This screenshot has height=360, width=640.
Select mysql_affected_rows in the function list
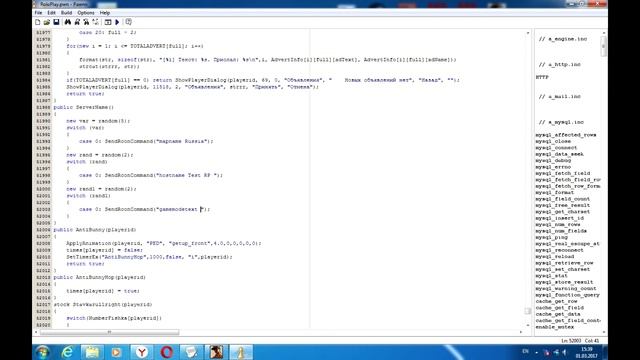click(566, 135)
